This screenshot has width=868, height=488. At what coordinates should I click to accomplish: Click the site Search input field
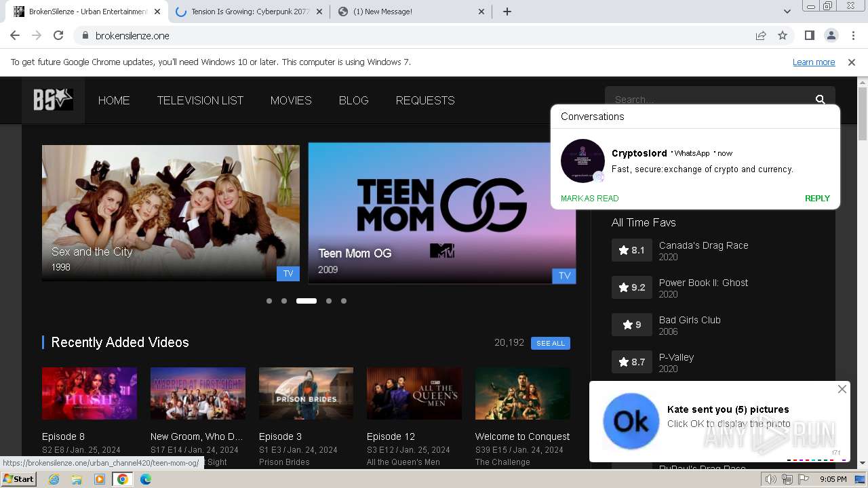[709, 100]
